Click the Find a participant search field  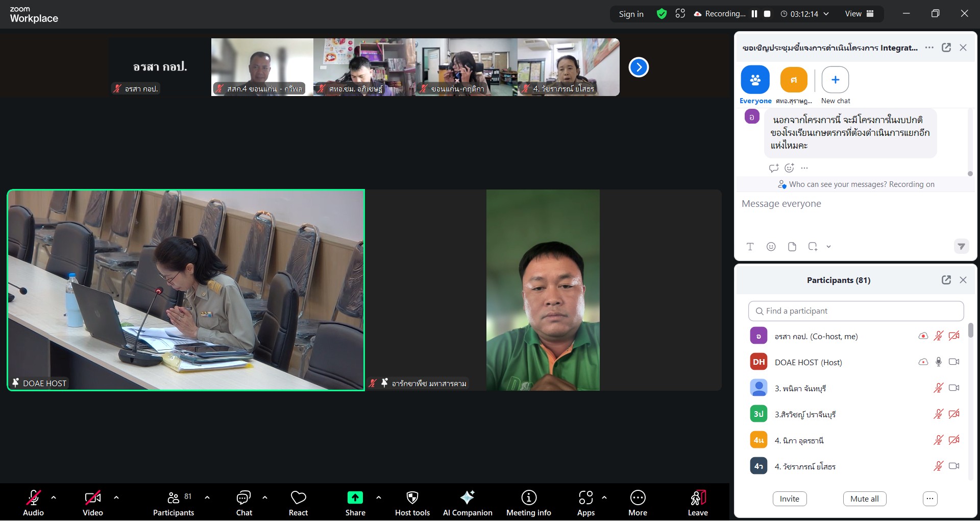click(855, 311)
